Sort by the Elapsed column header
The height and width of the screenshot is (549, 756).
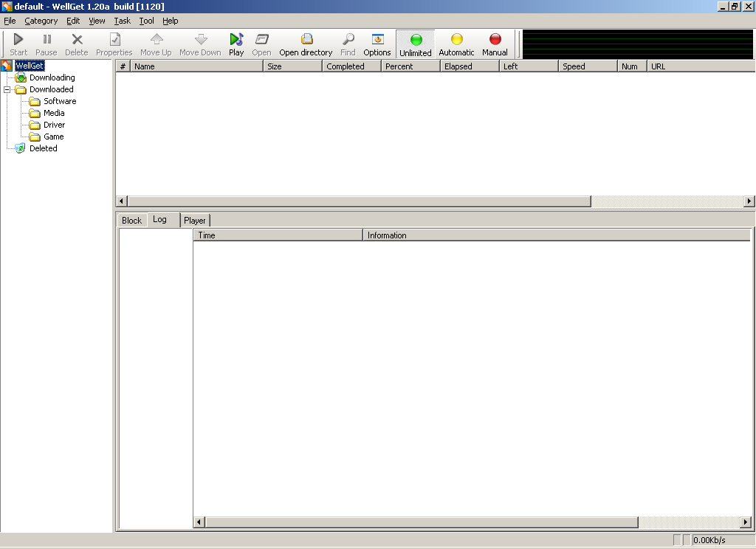click(470, 66)
